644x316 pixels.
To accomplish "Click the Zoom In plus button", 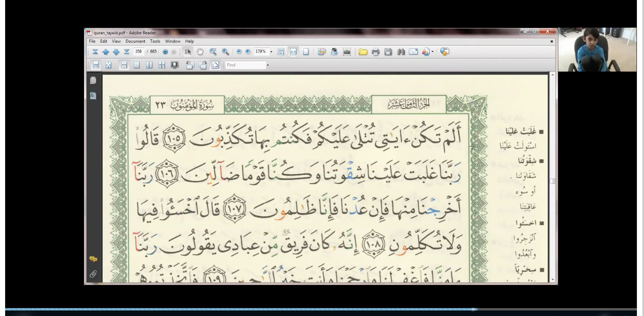I will click(x=248, y=52).
